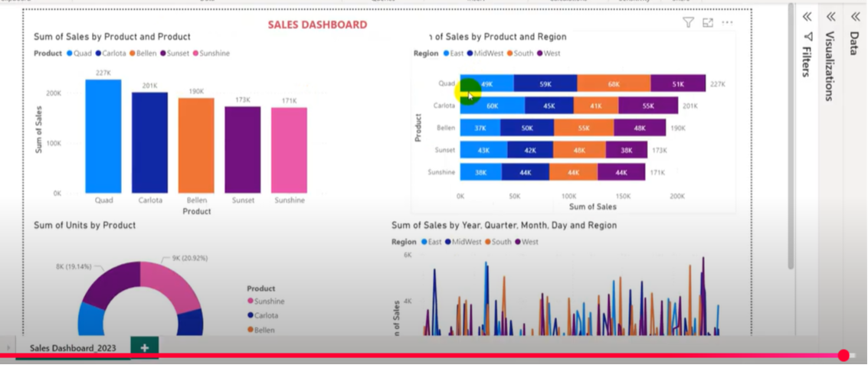Open the More options ellipsis on the visual

coord(727,23)
